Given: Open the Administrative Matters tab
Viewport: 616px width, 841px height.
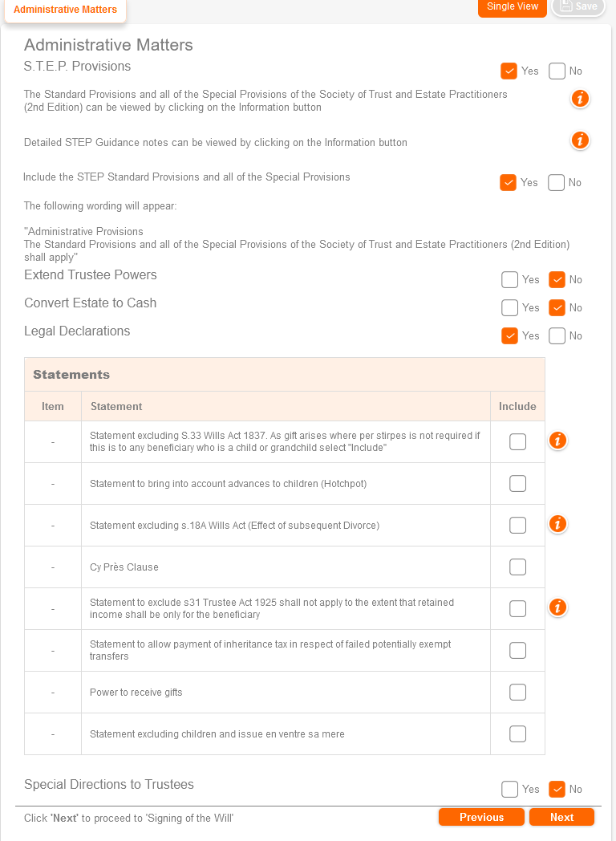Looking at the screenshot, I should (65, 10).
